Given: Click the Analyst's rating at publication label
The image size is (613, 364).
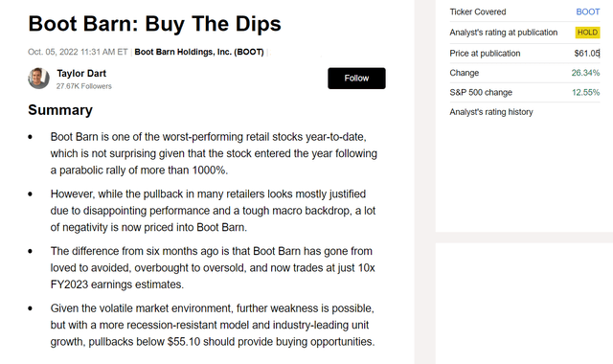Looking at the screenshot, I should coord(503,33).
